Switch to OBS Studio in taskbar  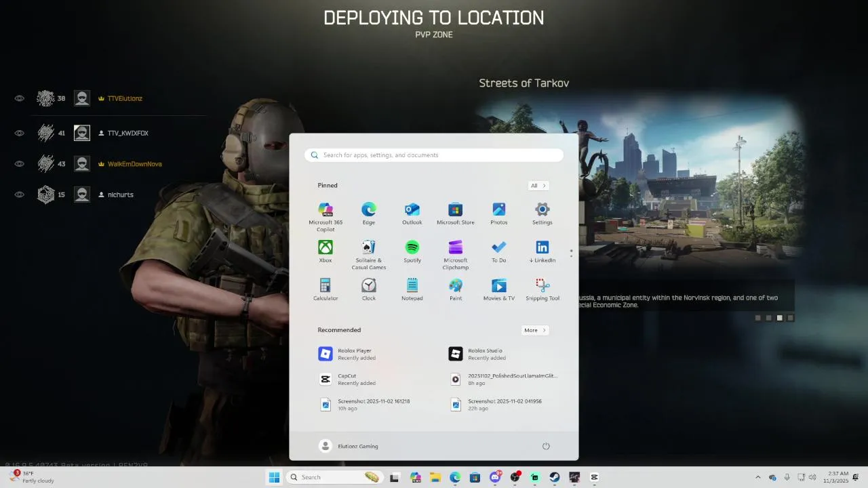(x=515, y=477)
